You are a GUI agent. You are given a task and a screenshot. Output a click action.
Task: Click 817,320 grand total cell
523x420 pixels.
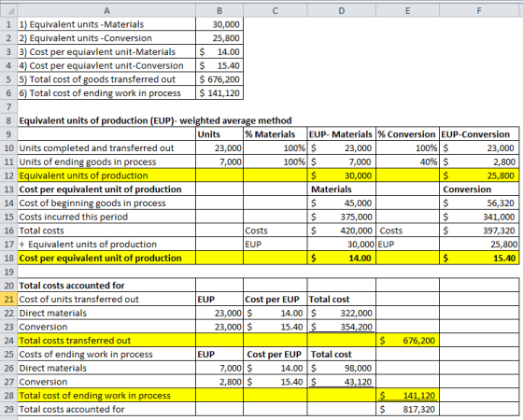407,409
